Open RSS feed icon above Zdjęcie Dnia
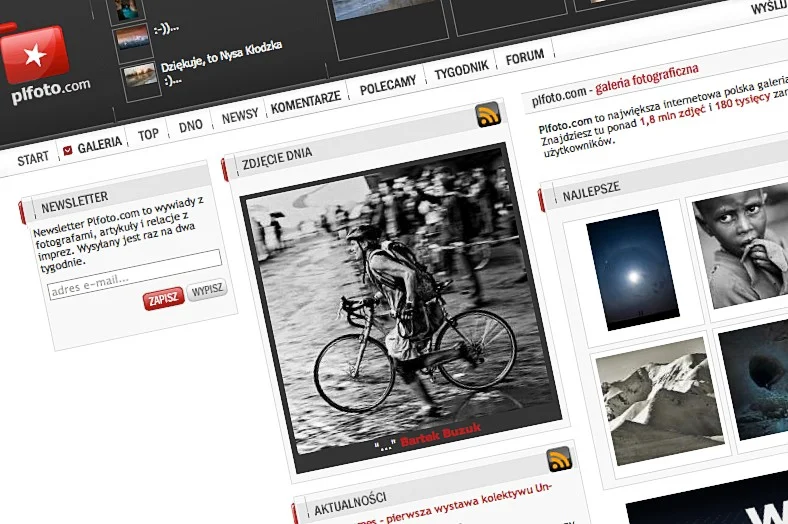788x524 pixels. [488, 114]
